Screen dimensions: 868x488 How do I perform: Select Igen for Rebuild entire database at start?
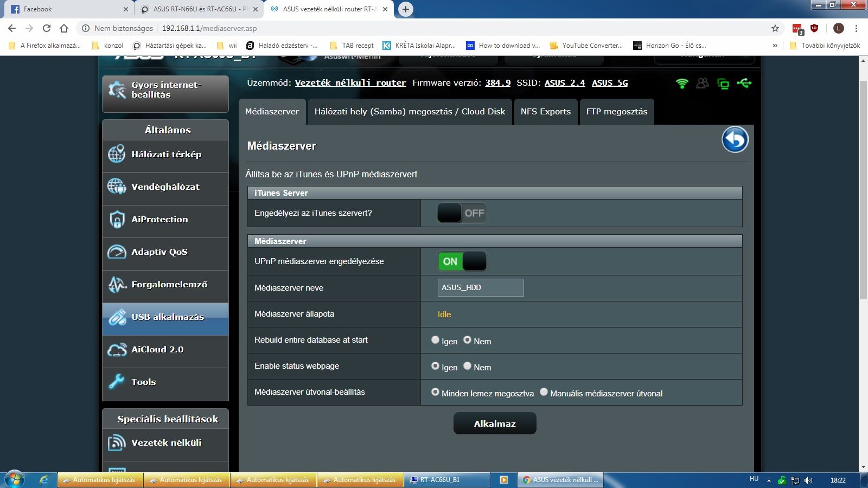point(435,340)
